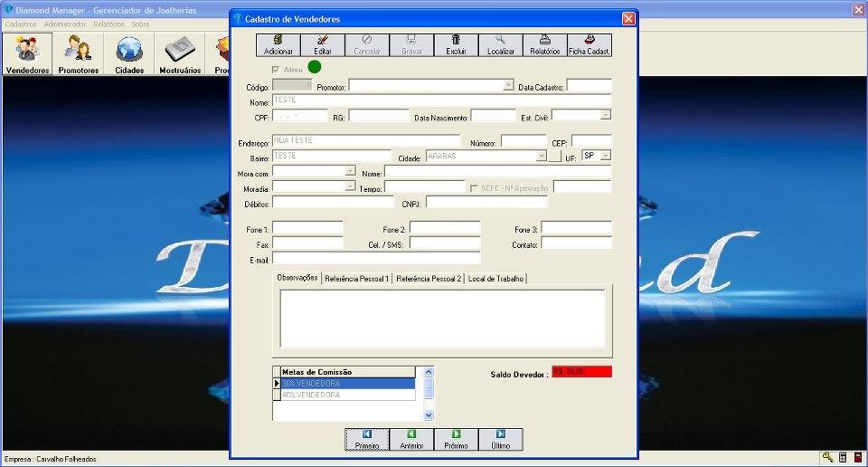Go to Próximo record button
The width and height of the screenshot is (868, 467).
pos(456,440)
